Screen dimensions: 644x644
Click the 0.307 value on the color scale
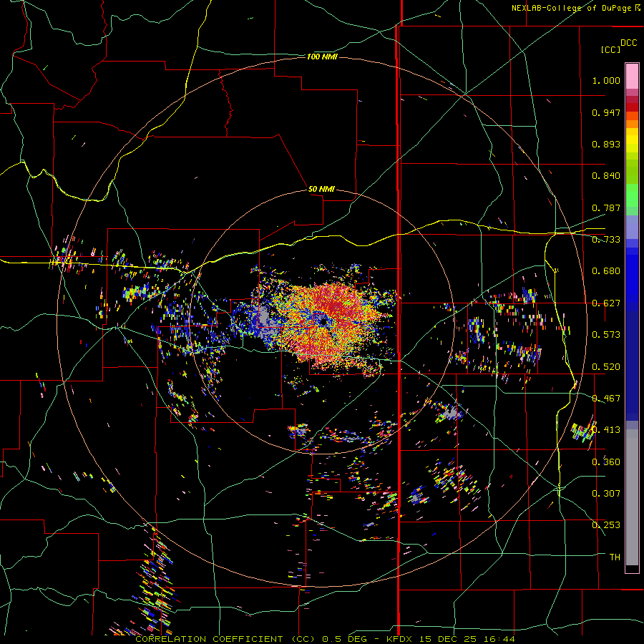click(x=606, y=494)
